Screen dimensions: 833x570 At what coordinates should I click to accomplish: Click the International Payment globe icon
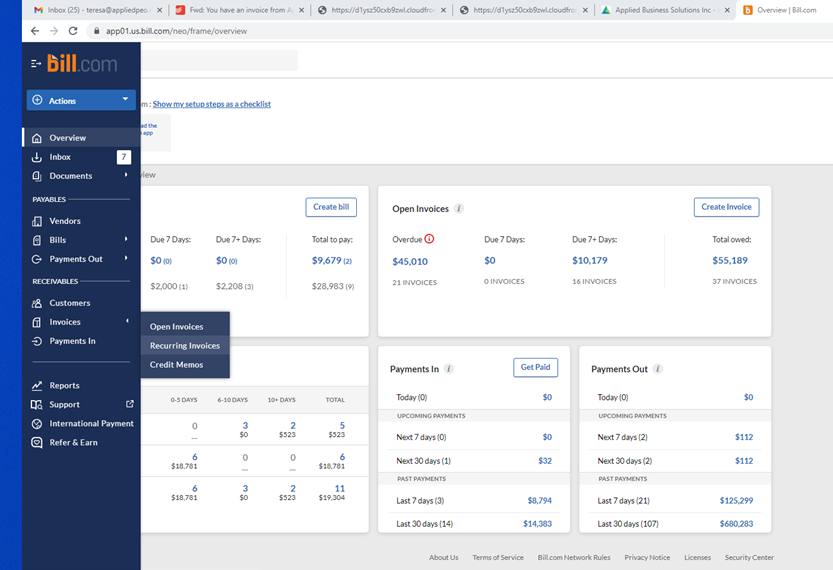click(x=37, y=423)
